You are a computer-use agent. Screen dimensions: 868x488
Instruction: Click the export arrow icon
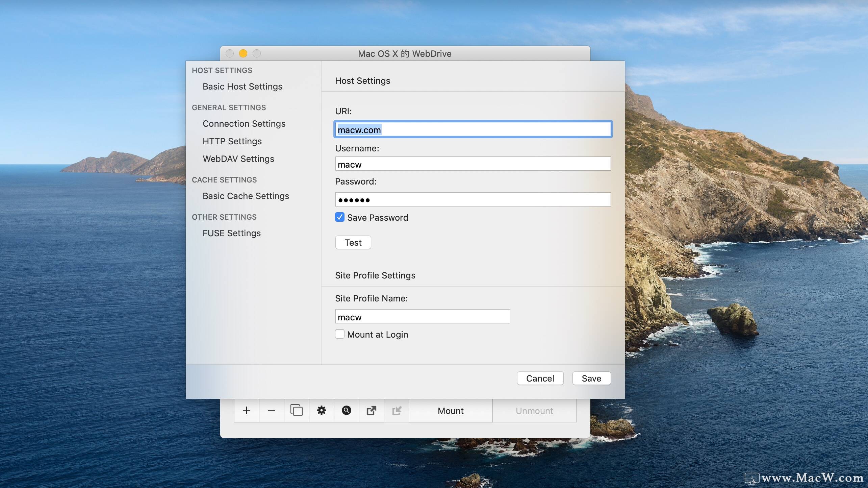pos(372,411)
